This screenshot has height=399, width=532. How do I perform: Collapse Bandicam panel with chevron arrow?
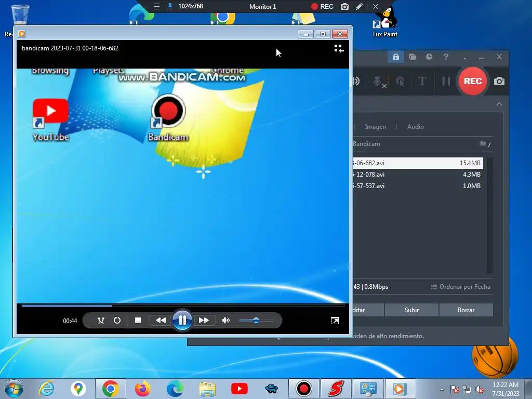point(499,104)
